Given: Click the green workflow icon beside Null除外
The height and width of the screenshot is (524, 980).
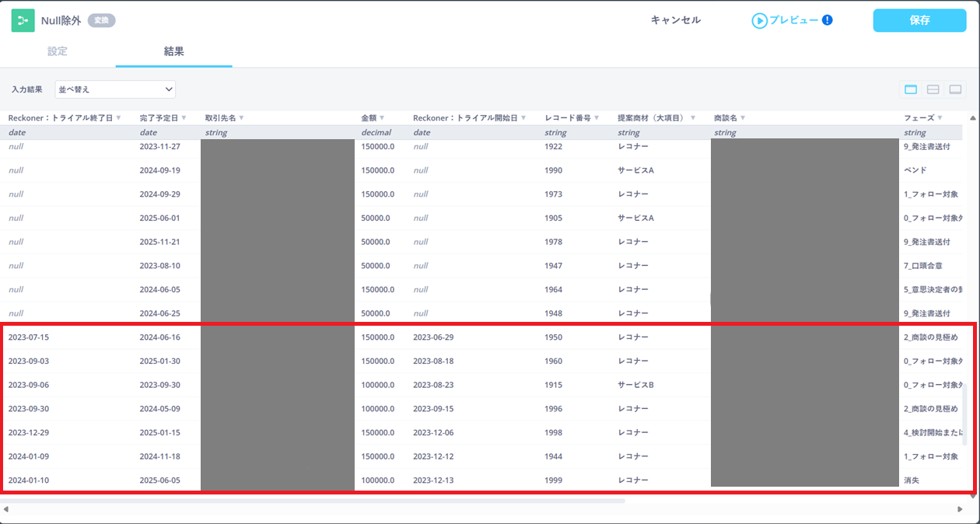Looking at the screenshot, I should (x=23, y=21).
